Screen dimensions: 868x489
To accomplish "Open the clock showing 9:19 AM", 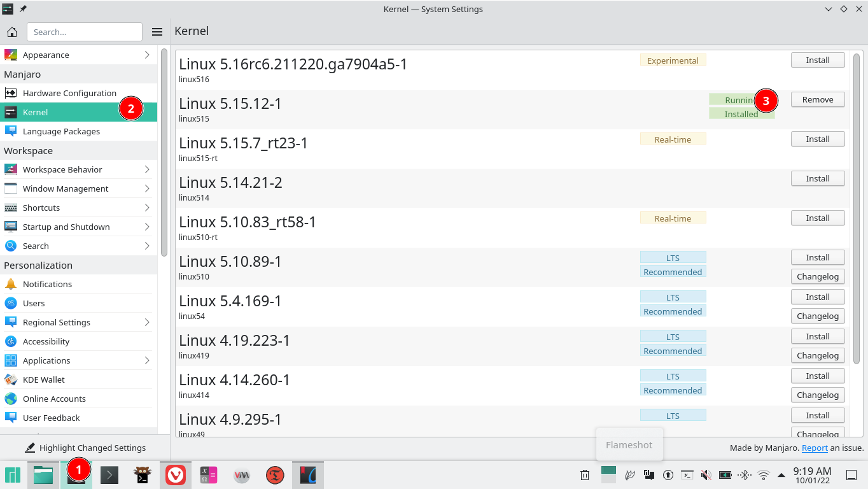I will point(812,475).
